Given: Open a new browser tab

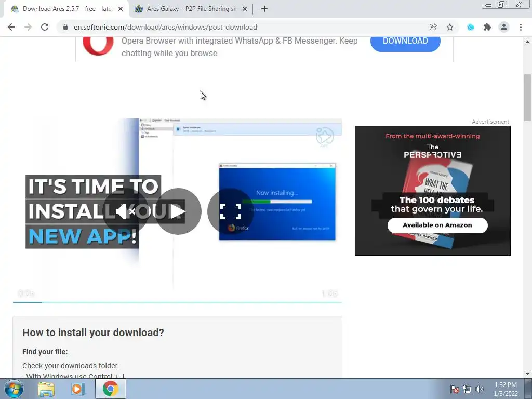Looking at the screenshot, I should tap(264, 9).
